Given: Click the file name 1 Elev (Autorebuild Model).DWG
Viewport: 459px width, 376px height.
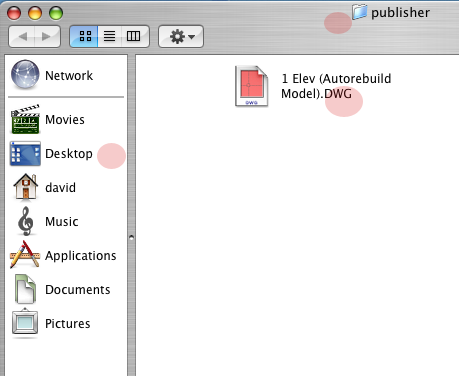Looking at the screenshot, I should point(336,86).
